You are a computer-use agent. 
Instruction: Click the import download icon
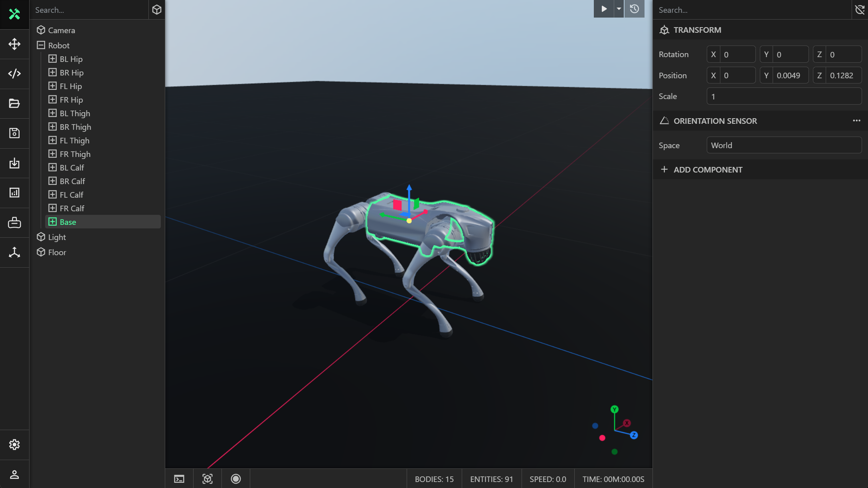14,163
